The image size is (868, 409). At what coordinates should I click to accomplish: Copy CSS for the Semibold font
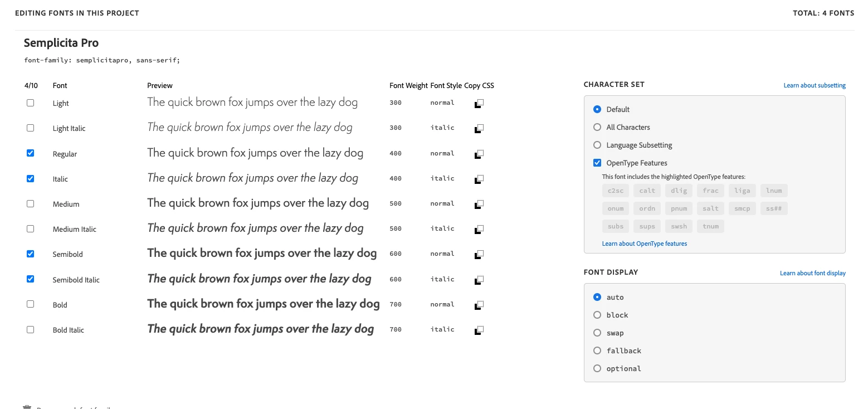click(x=479, y=254)
